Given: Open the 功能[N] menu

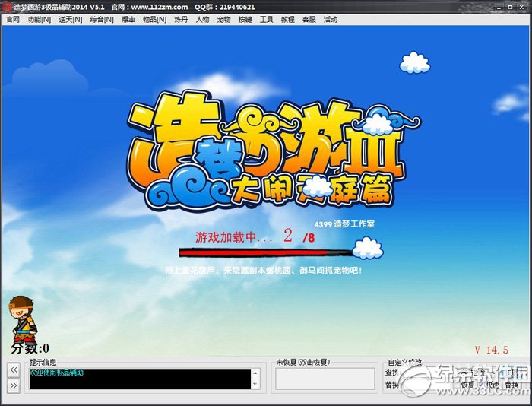Looking at the screenshot, I should click(39, 20).
